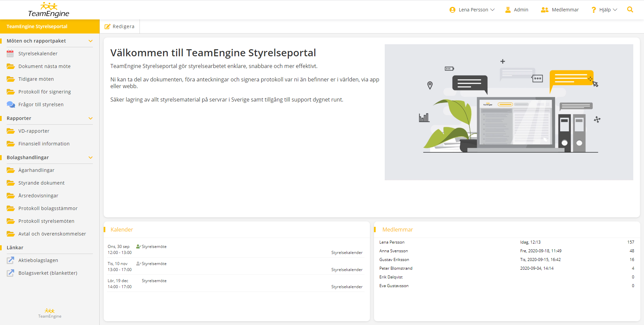Viewport: 644px width, 325px height.
Task: Open VD-rapporter
Action: (34, 131)
